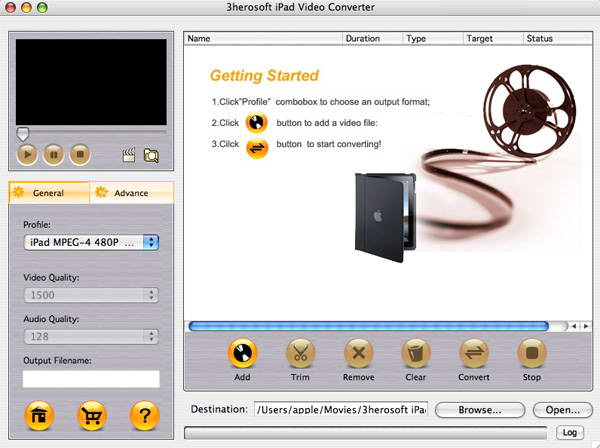Open the Audio Quality dropdown
The width and height of the screenshot is (600, 448).
pyautogui.click(x=91, y=336)
